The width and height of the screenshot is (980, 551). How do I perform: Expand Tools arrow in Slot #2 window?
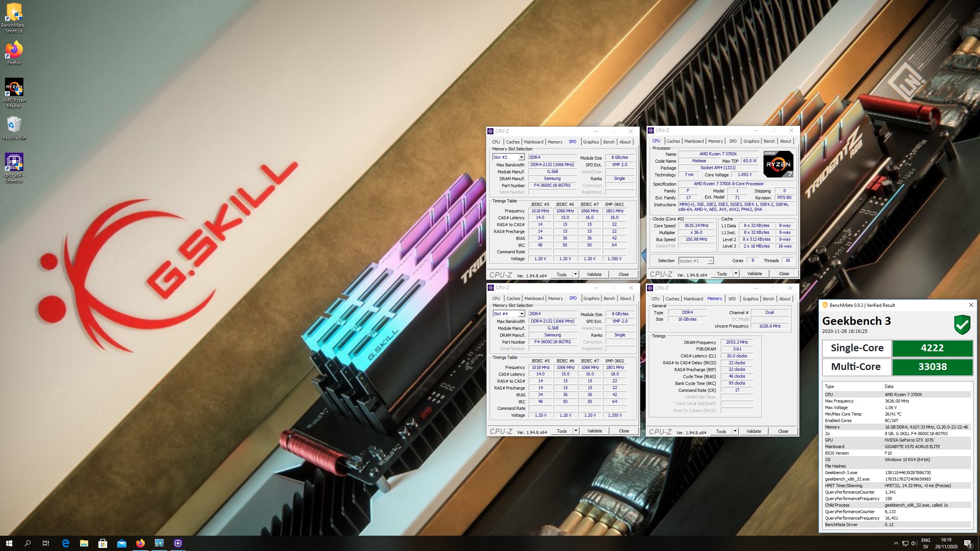575,274
